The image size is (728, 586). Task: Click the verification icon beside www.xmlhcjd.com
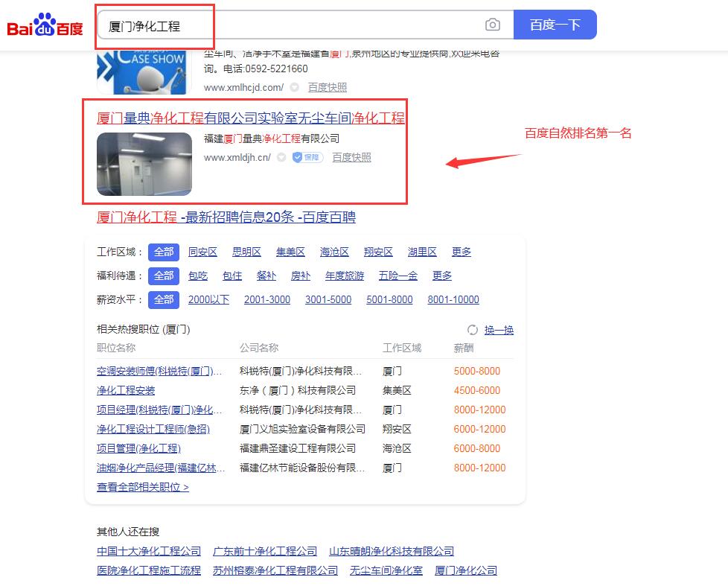(x=294, y=88)
